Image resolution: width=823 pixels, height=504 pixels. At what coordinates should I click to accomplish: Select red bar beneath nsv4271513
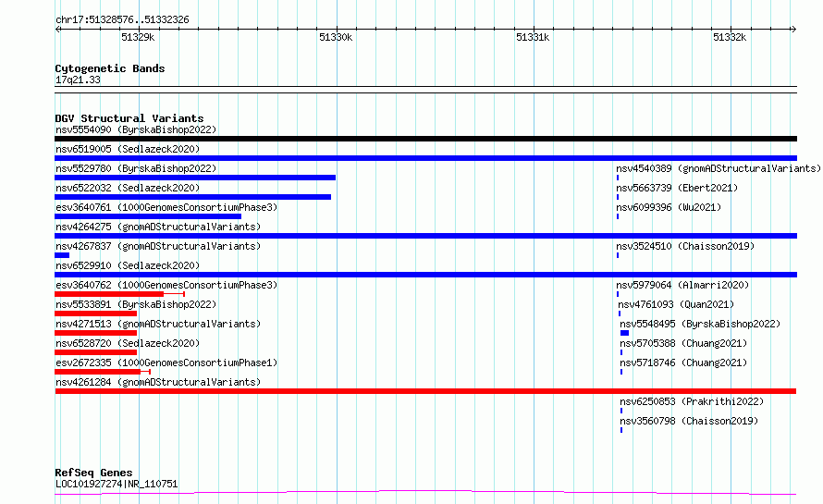(x=95, y=333)
